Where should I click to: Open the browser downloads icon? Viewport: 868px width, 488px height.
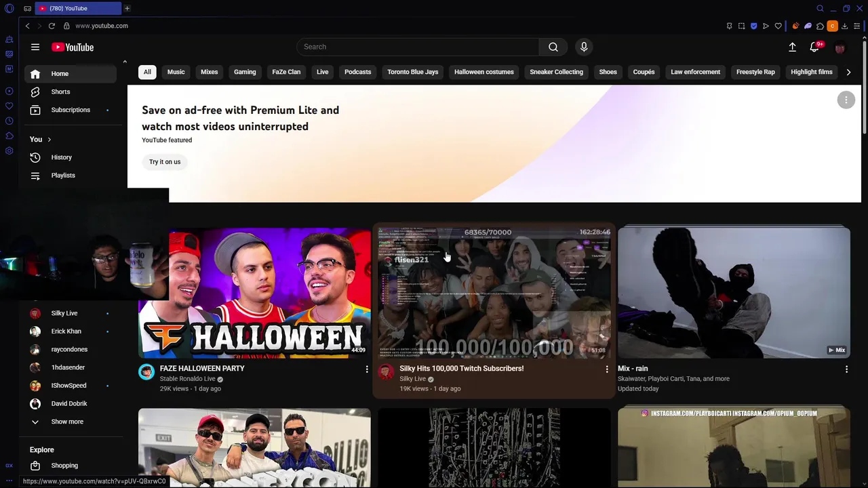[844, 26]
